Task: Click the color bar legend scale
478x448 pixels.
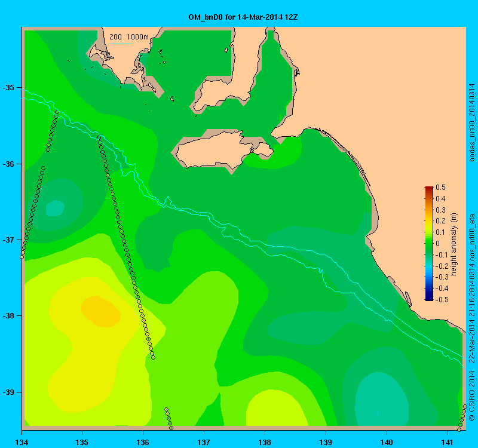Action: [429, 244]
